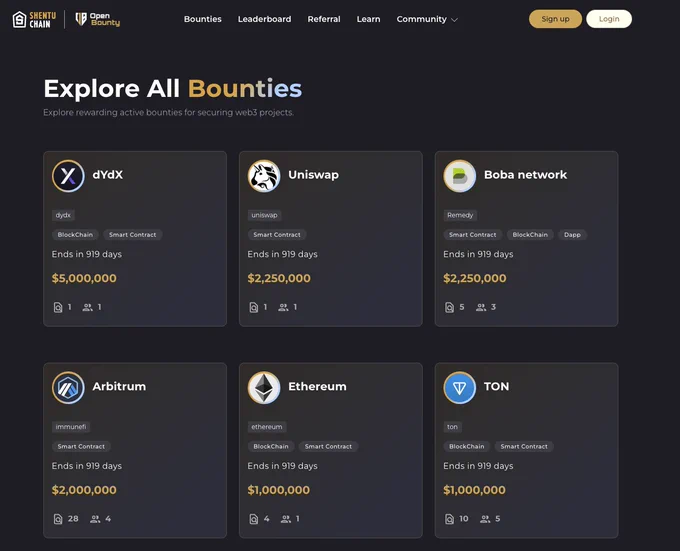Click reports icon on Boba network card
Image resolution: width=680 pixels, height=551 pixels.
point(449,307)
